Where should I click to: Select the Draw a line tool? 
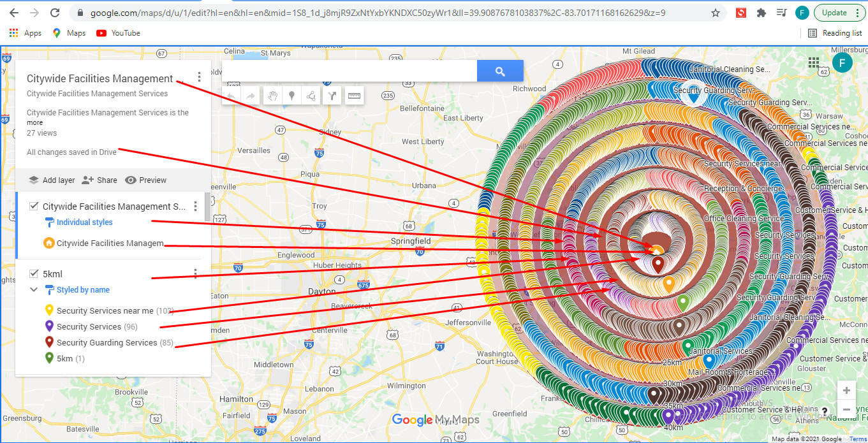[x=311, y=96]
